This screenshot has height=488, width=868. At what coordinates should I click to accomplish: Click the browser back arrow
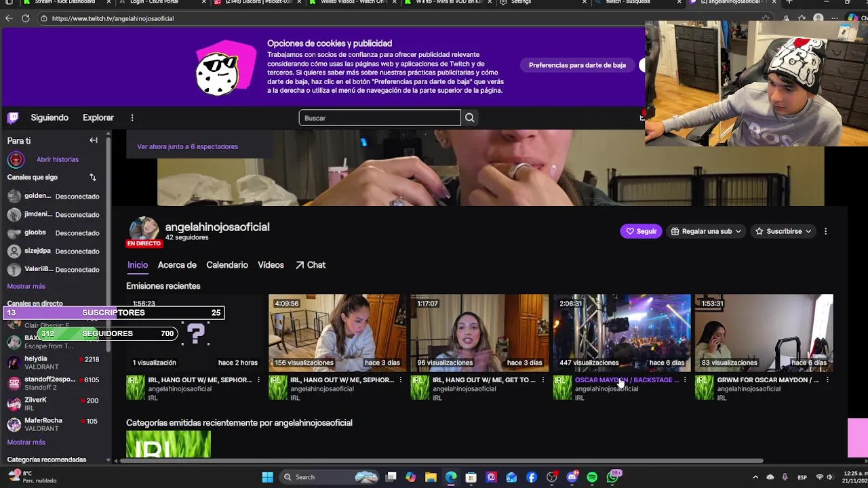[9, 18]
